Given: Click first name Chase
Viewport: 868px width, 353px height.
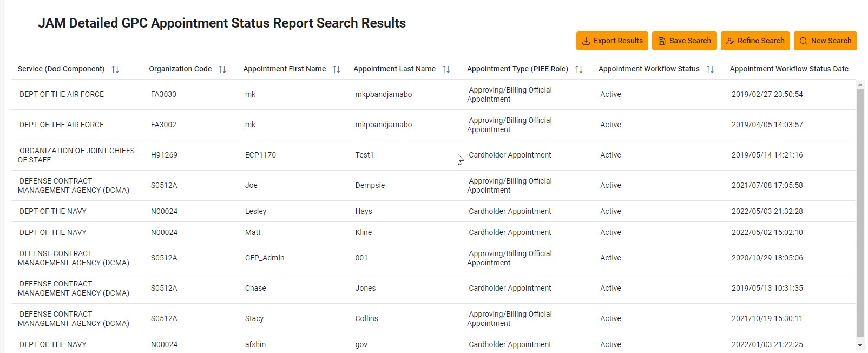Looking at the screenshot, I should [255, 288].
